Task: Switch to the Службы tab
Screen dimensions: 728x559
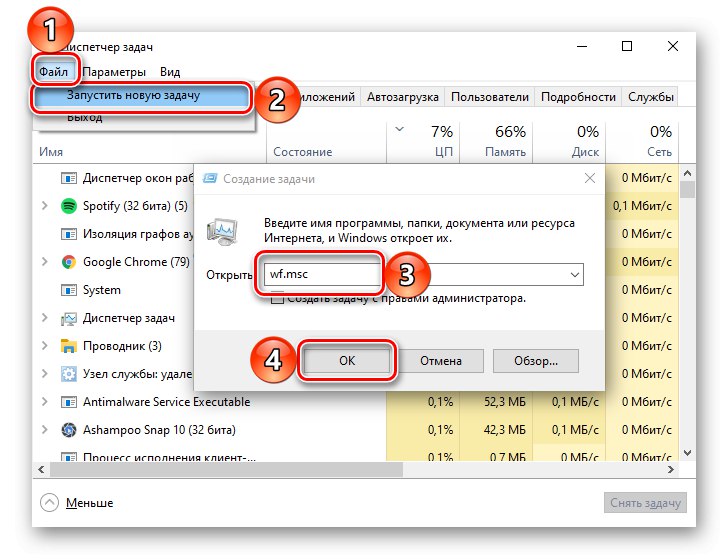Action: (x=650, y=97)
